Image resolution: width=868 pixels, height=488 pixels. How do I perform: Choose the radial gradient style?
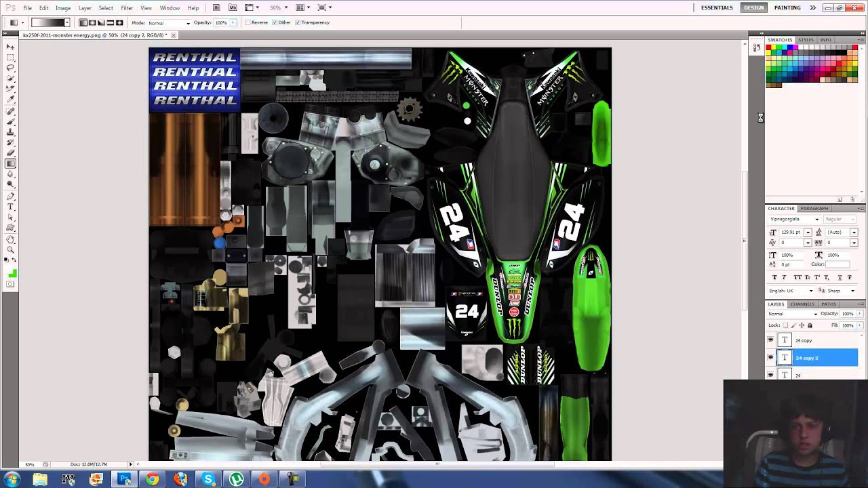tap(93, 22)
